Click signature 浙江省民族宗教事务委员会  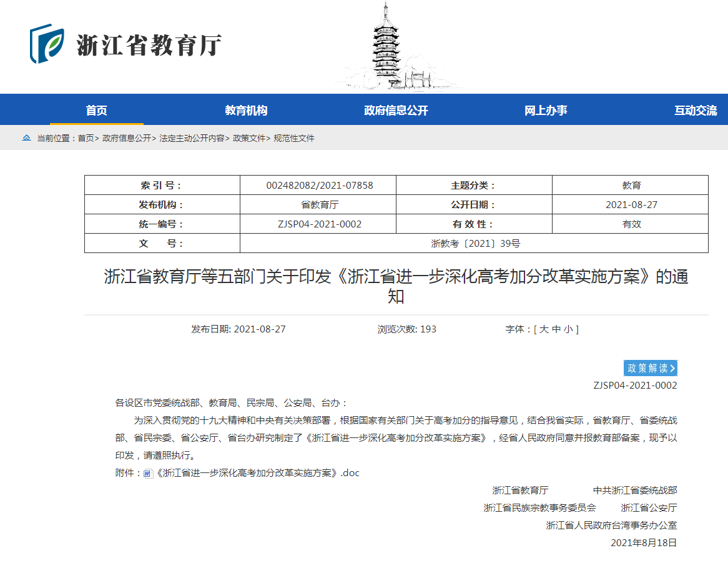coord(539,508)
